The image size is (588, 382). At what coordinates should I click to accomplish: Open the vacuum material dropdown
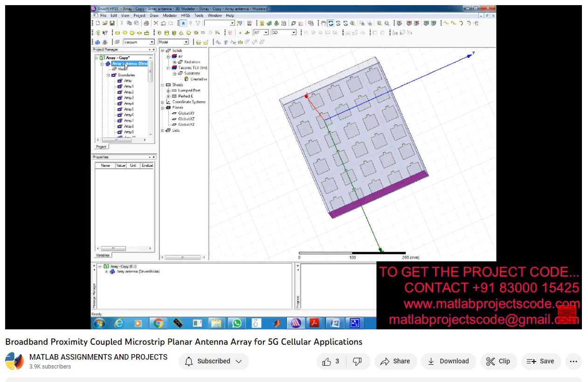pos(152,42)
